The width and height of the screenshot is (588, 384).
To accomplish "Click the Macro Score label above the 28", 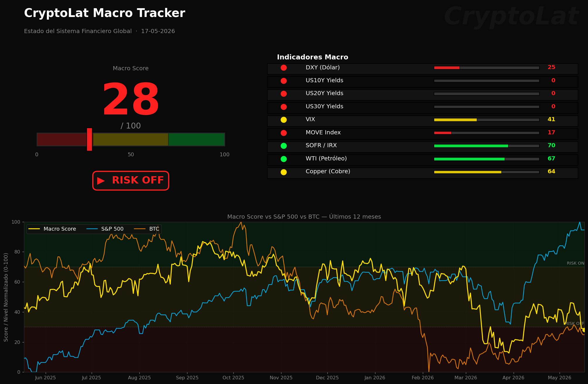I will pyautogui.click(x=131, y=68).
